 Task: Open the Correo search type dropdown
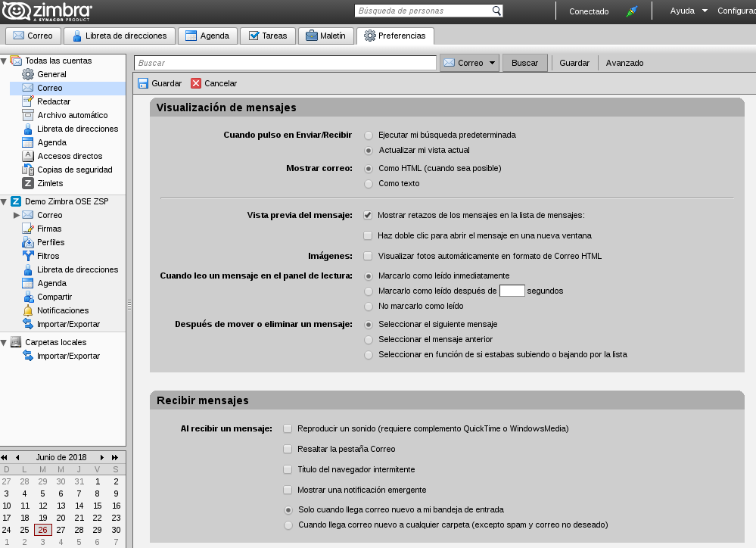469,63
